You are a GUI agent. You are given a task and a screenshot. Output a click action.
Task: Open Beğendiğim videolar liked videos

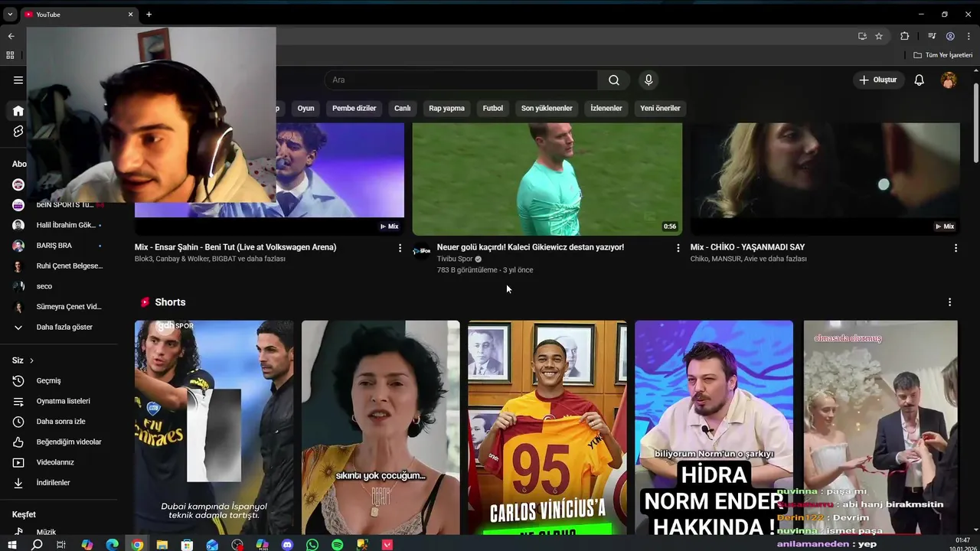click(68, 442)
